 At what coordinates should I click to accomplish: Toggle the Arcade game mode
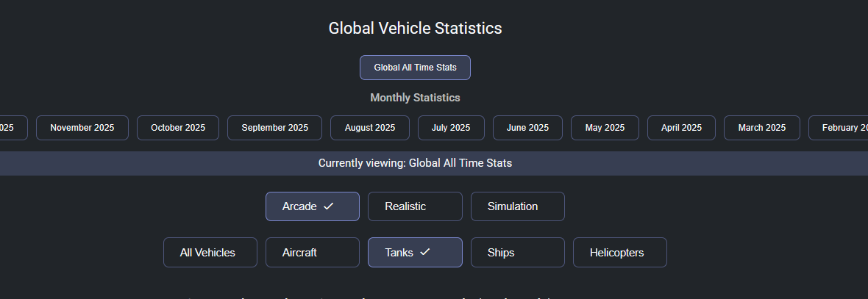[x=313, y=206]
